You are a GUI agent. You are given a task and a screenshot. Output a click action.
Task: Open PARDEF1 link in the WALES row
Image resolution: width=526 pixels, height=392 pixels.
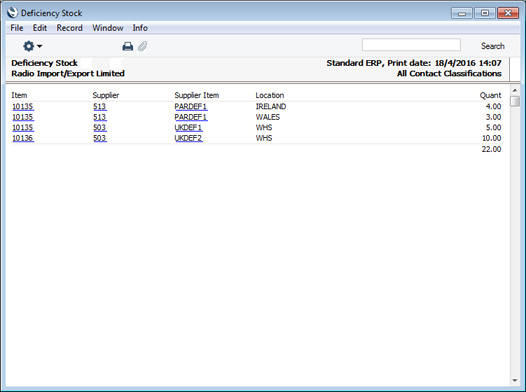pyautogui.click(x=191, y=117)
